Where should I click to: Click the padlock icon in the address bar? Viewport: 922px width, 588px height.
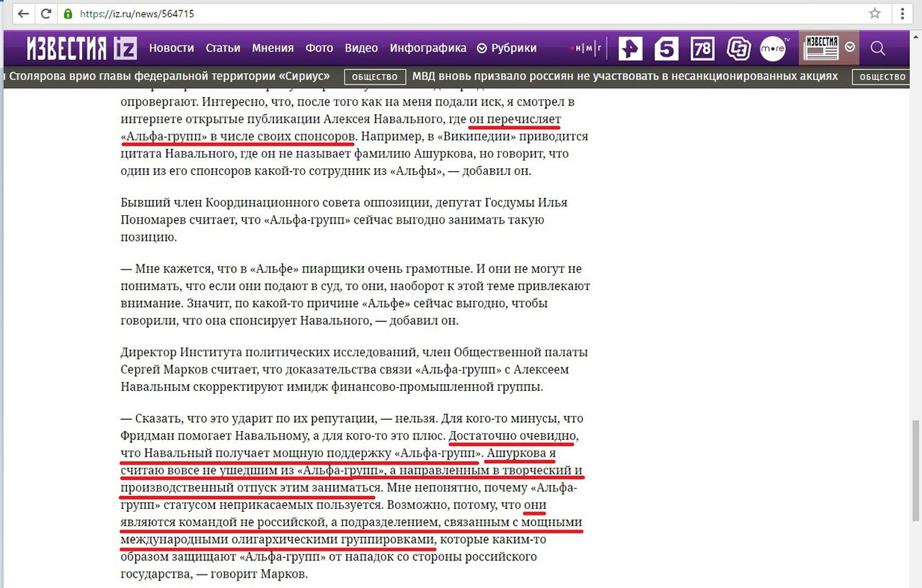pos(69,13)
